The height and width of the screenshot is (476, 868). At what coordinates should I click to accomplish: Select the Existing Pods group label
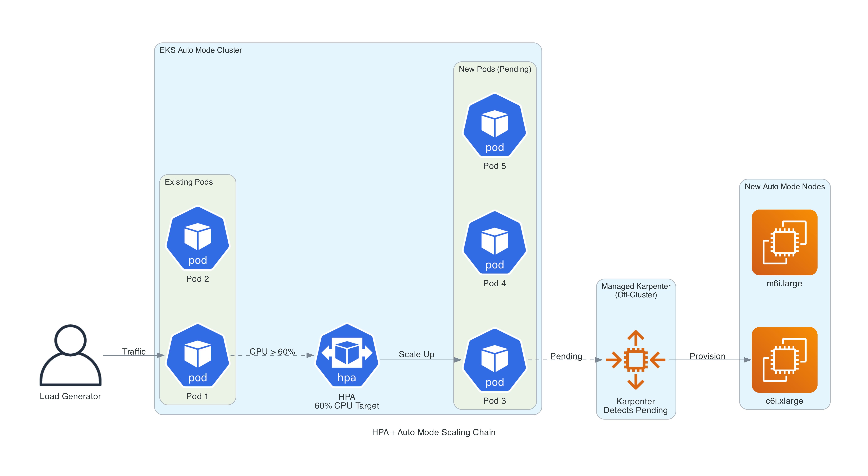point(189,182)
